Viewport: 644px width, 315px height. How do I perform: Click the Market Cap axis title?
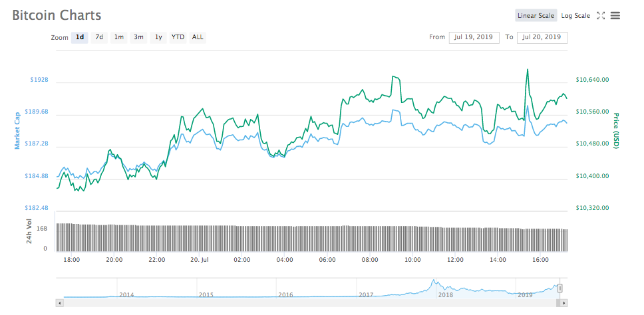pos(17,131)
